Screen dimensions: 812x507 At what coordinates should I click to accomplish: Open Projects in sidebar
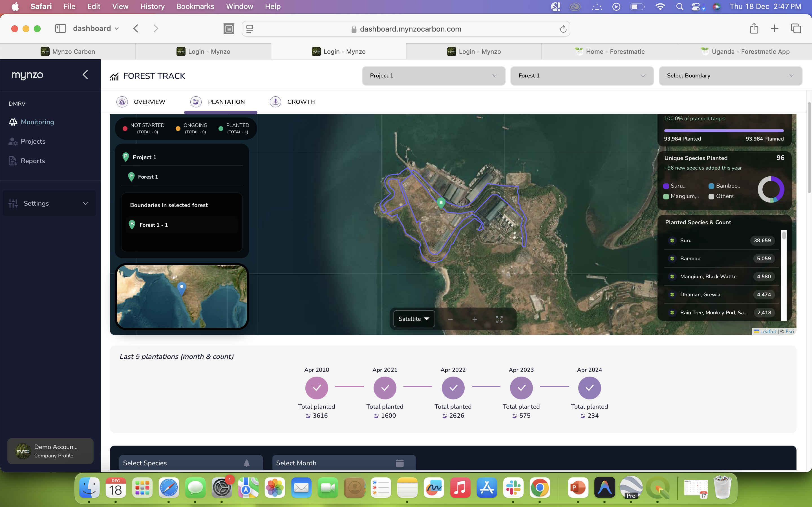pos(33,141)
